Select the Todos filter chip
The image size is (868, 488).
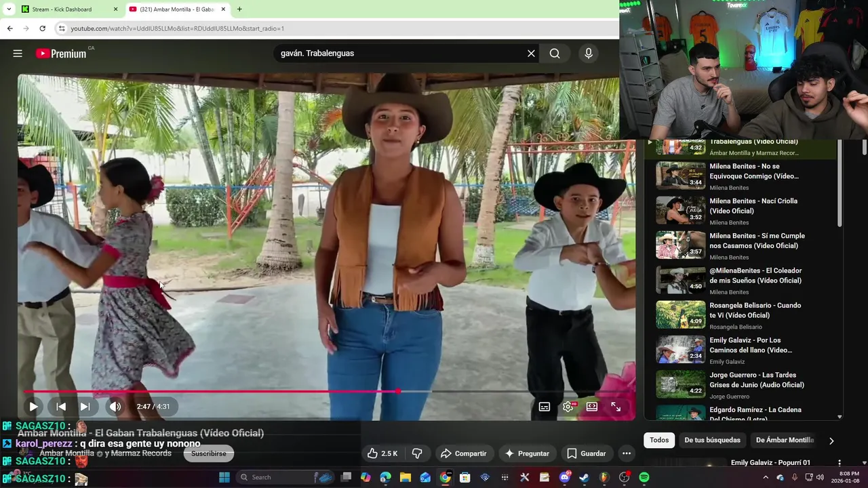tap(659, 440)
